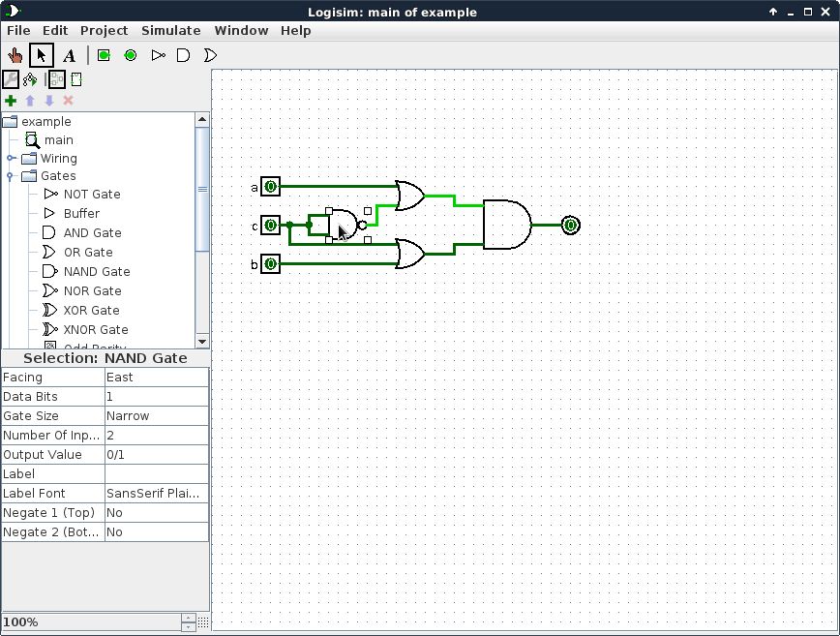The height and width of the screenshot is (636, 840).
Task: Select the OR gate toolbar icon
Action: pyautogui.click(x=209, y=55)
